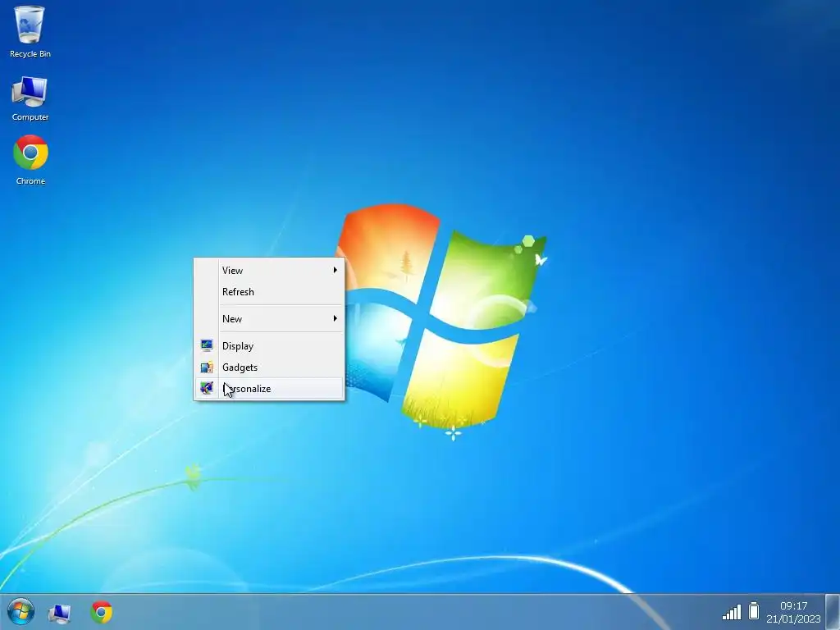
Task: Click the Recycle Bin label text
Action: point(30,54)
